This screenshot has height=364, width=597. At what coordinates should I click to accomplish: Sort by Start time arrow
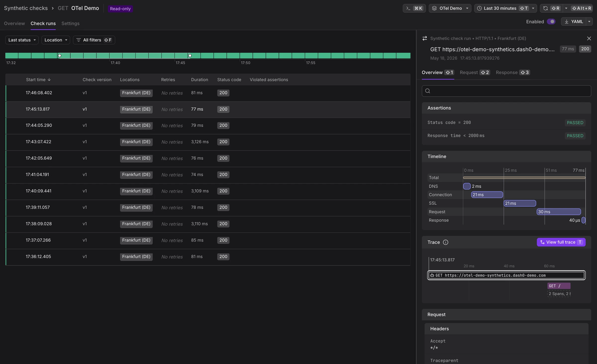pos(49,80)
